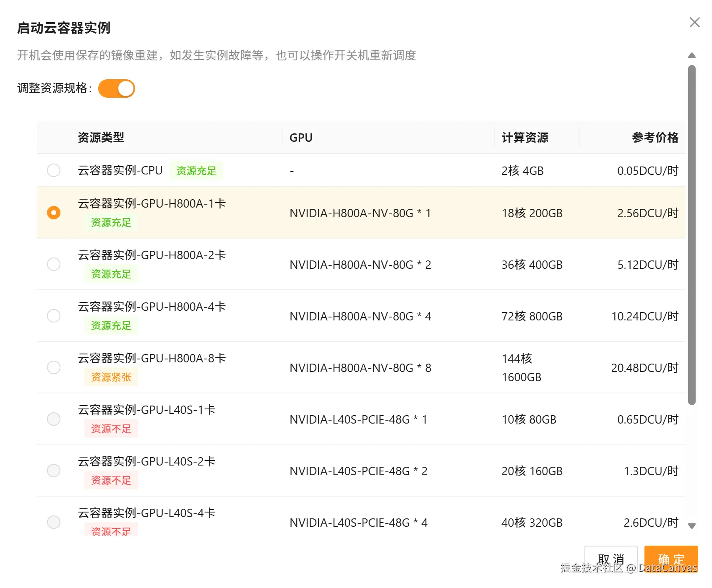712x588 pixels.
Task: Click the 参考价格 column header
Action: click(655, 138)
